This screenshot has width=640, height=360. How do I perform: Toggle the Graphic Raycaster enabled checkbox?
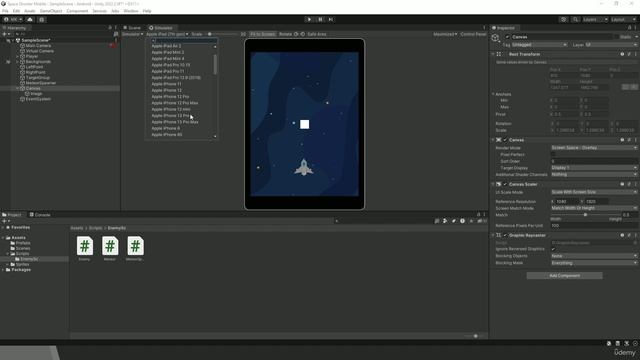coord(505,236)
